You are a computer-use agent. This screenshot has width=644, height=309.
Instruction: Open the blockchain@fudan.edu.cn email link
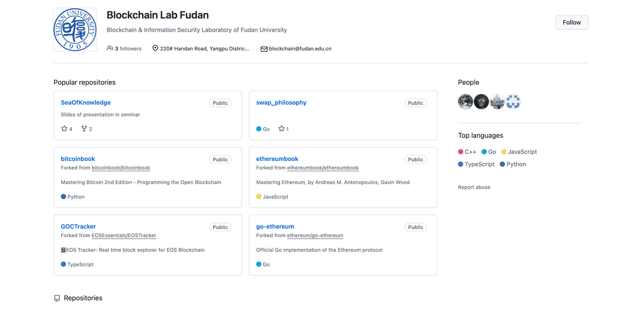tap(300, 48)
